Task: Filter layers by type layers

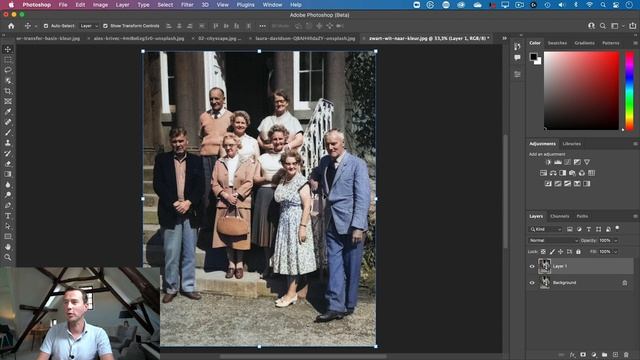Action: click(589, 229)
